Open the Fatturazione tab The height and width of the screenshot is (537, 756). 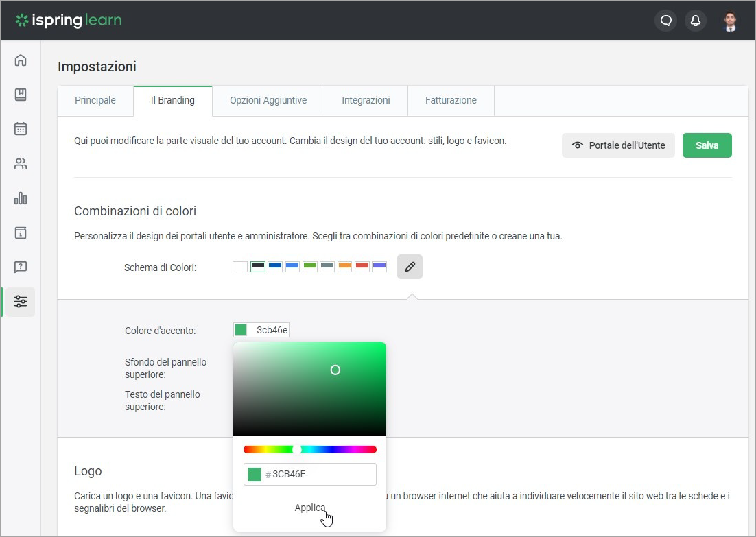(451, 100)
